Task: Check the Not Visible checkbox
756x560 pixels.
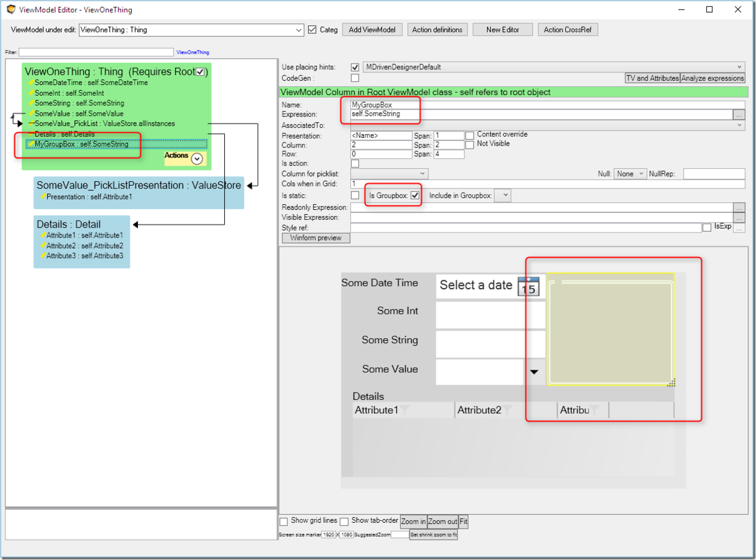Action: (469, 145)
